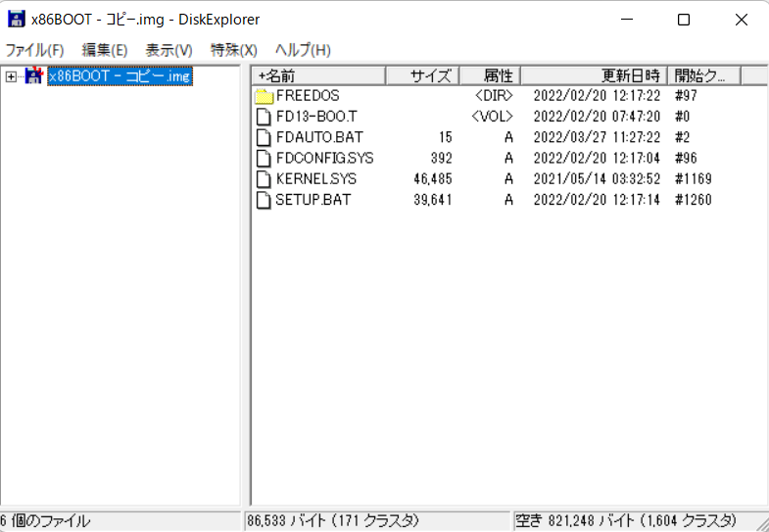Click the FDCONFIG.SYS file icon

(x=264, y=159)
